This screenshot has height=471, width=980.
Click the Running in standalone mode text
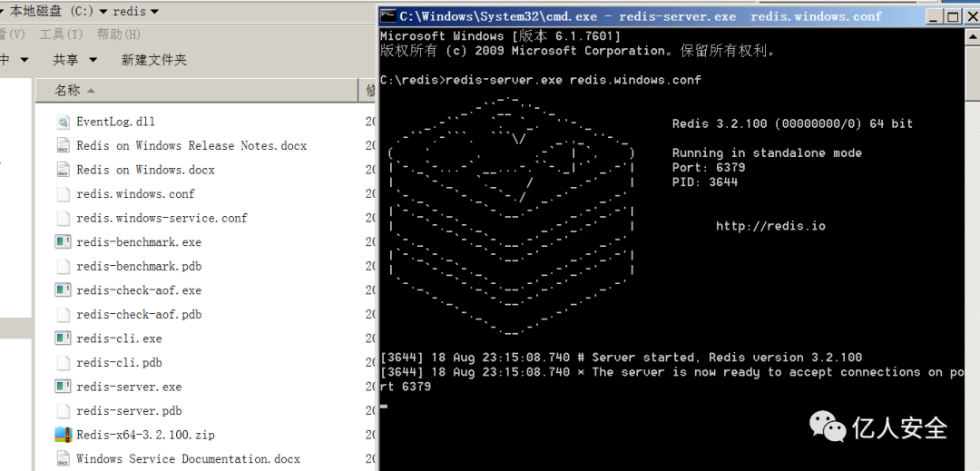click(767, 153)
